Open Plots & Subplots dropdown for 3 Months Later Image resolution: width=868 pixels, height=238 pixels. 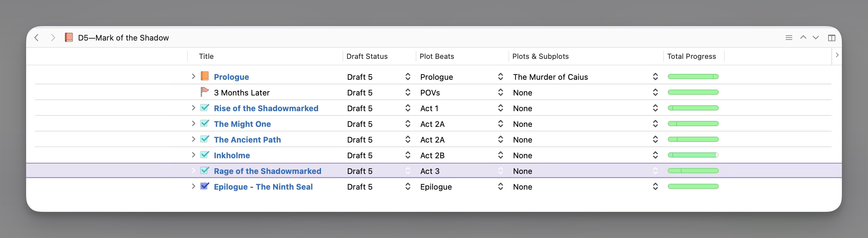click(x=655, y=93)
